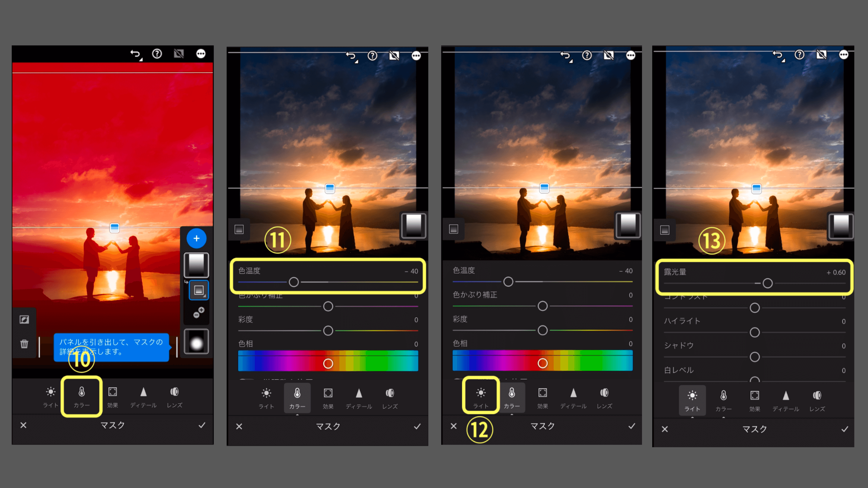This screenshot has height=488, width=868.
Task: Tap the ハイライト slider knob
Action: point(755,333)
